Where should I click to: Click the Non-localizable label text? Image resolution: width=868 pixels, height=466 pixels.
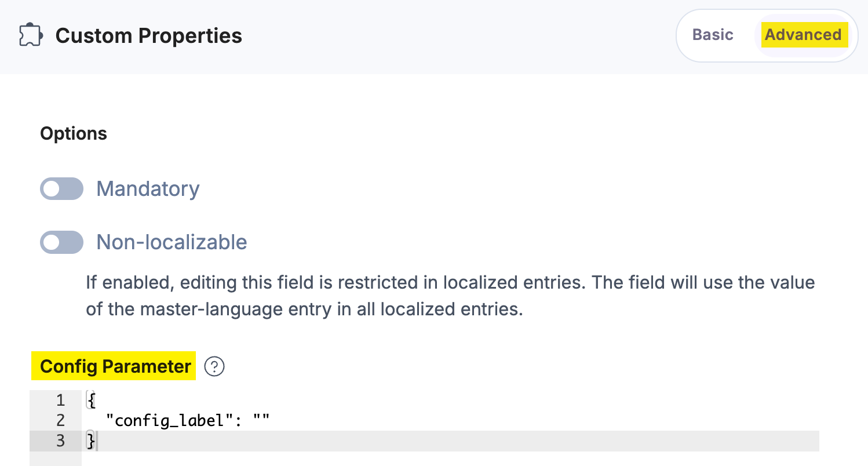pos(172,242)
